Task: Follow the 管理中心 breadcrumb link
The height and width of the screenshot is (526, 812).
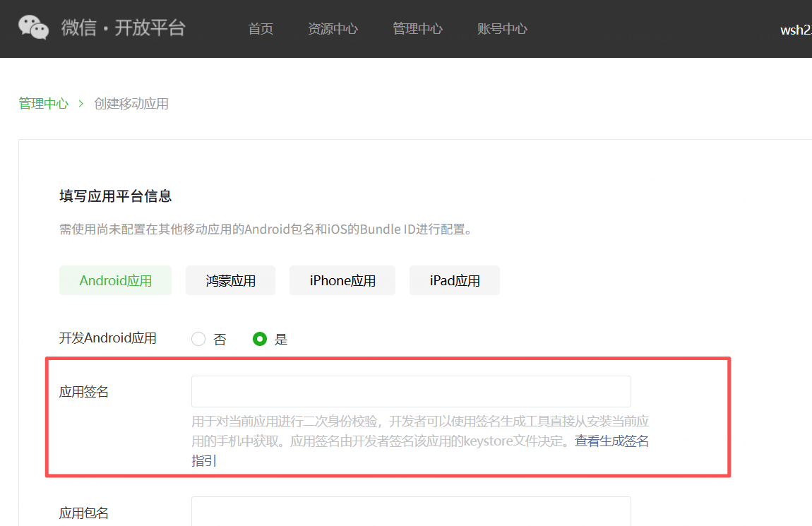Action: tap(44, 104)
